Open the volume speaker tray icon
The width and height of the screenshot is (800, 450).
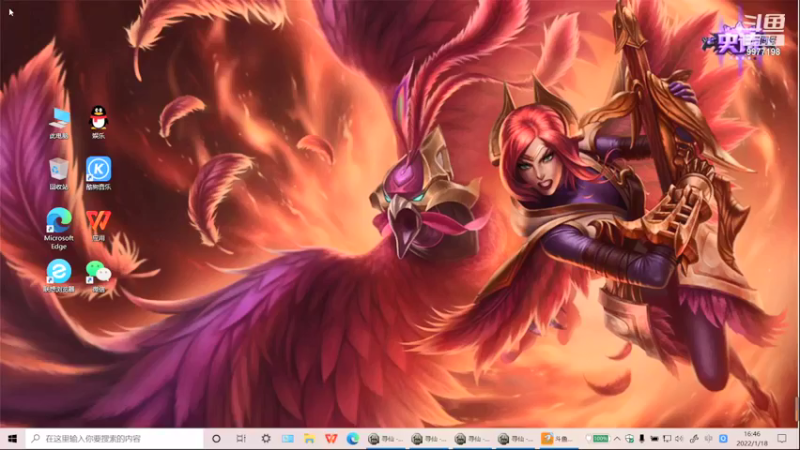click(679, 438)
